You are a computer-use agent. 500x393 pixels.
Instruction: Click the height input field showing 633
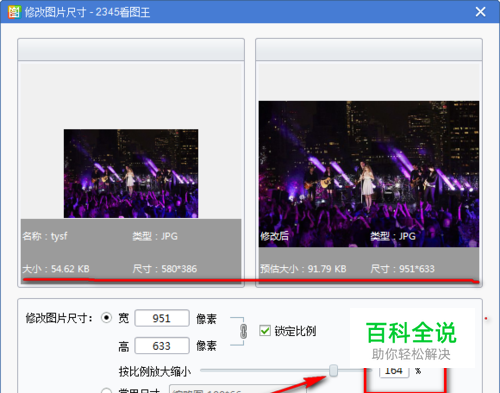(162, 346)
